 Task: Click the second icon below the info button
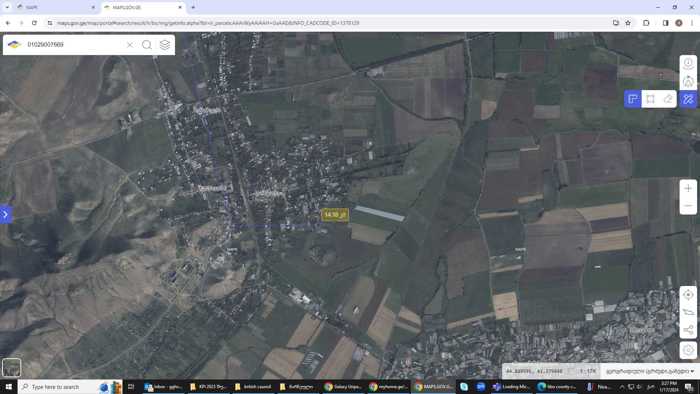pyautogui.click(x=688, y=81)
